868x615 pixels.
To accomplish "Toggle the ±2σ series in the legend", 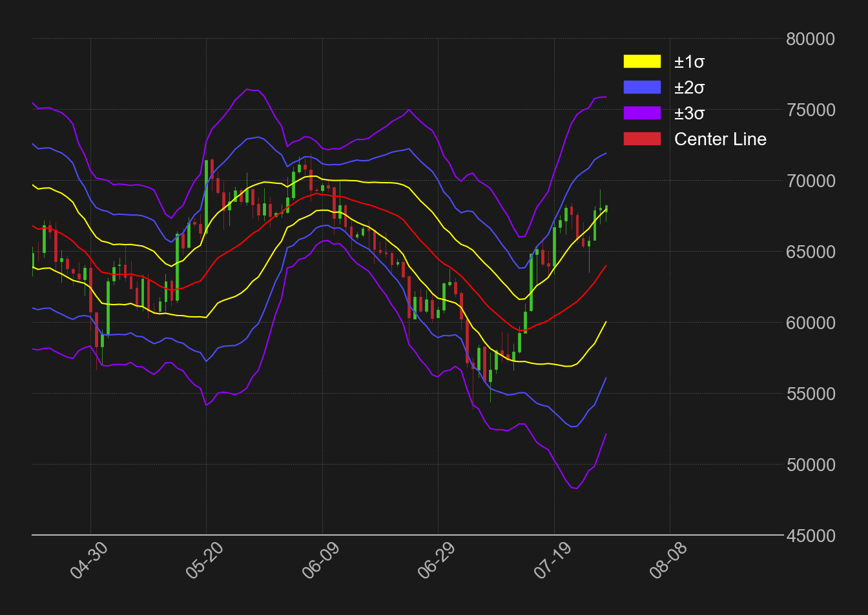I will (x=690, y=87).
